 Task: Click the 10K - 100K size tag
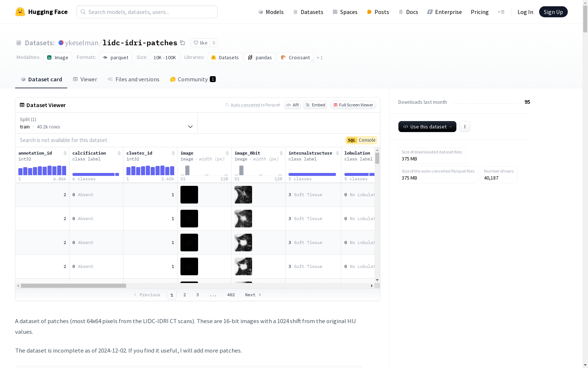point(165,57)
